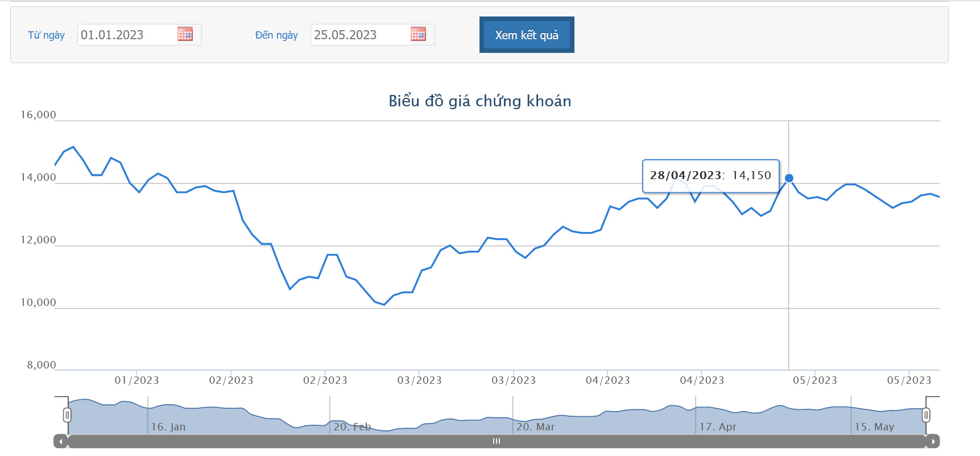This screenshot has height=456, width=980.
Task: Click the Đến ngày label
Action: click(276, 35)
